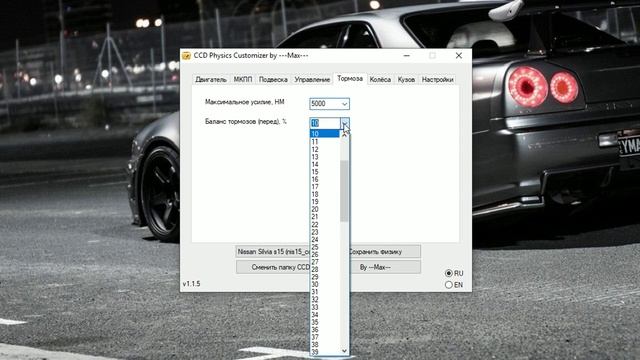Switch to the Двигатель tab
The width and height of the screenshot is (640, 360).
pos(211,80)
